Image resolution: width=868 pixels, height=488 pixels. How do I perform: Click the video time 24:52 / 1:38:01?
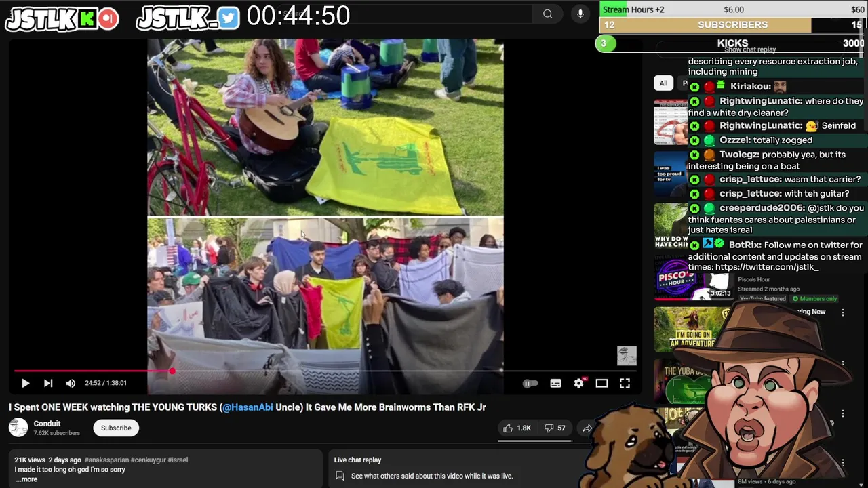[x=106, y=383]
